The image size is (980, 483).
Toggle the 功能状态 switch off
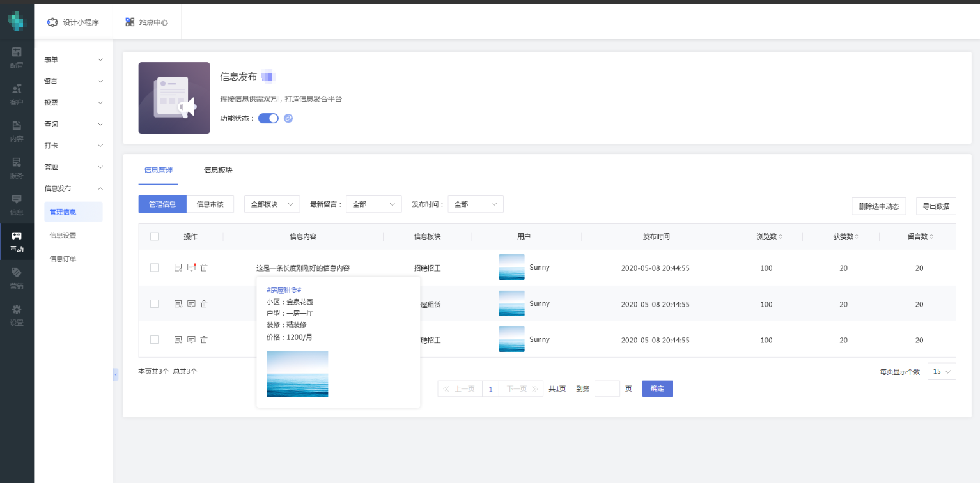268,118
